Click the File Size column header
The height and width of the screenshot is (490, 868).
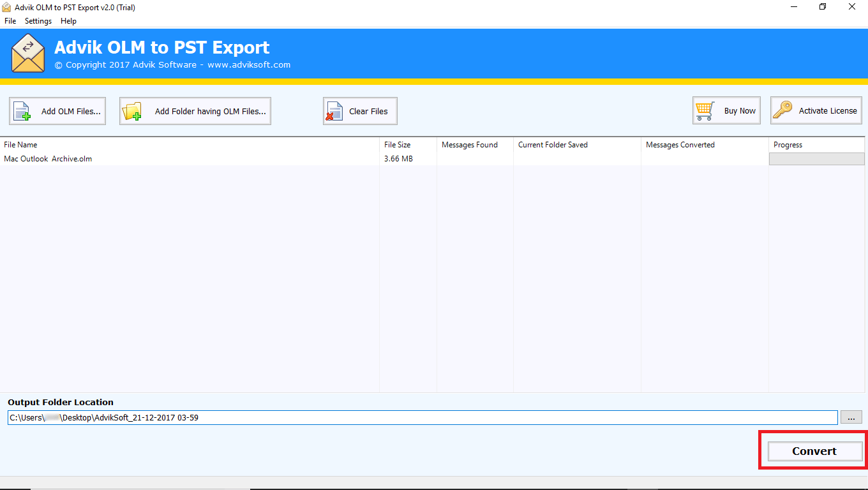[408, 145]
